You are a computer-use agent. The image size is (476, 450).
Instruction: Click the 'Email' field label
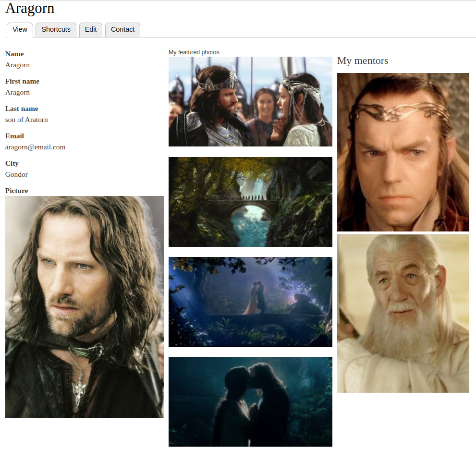point(14,136)
